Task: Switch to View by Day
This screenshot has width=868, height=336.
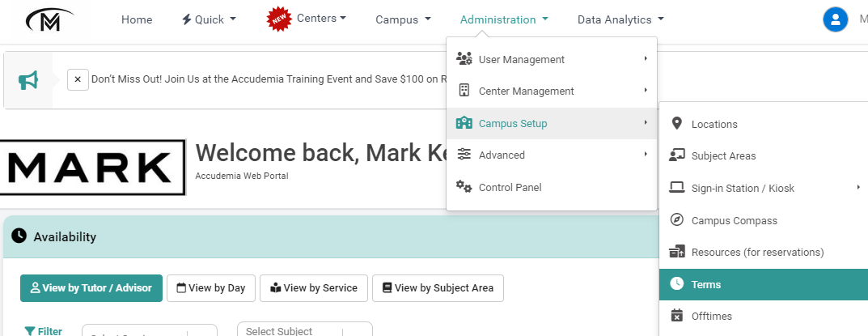Action: click(x=210, y=287)
